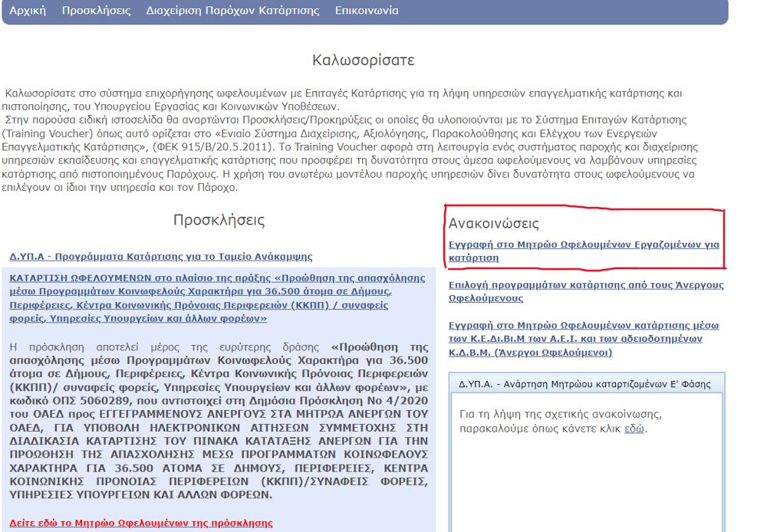Click the '(Training Voucher)' text in welcome paragraph

(48, 133)
